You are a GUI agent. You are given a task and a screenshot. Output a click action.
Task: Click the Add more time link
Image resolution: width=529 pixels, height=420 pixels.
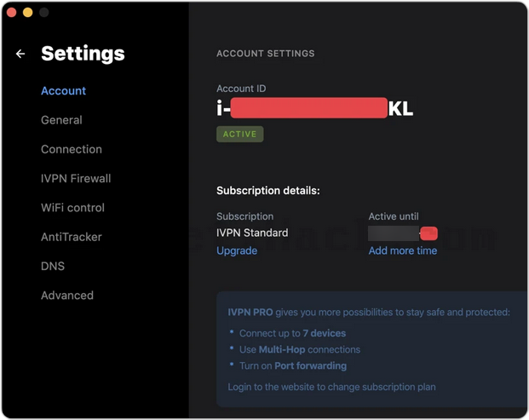[x=403, y=250]
